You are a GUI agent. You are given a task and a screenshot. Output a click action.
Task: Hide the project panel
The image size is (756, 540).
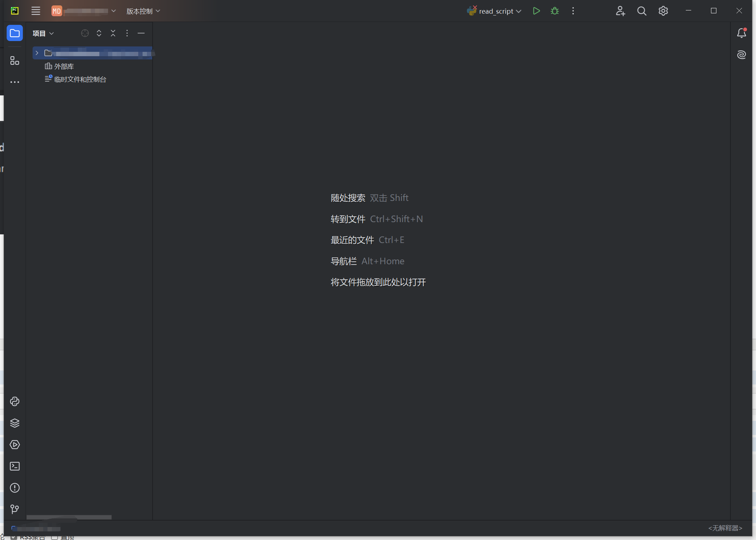141,33
